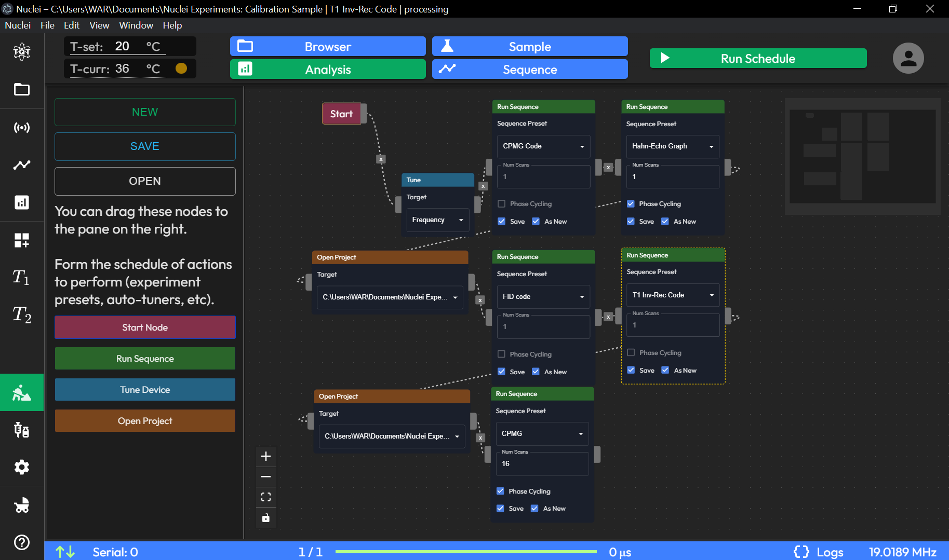Open the Hahn-Echo Graph preset dropdown
Viewport: 949px width, 560px height.
tap(672, 146)
